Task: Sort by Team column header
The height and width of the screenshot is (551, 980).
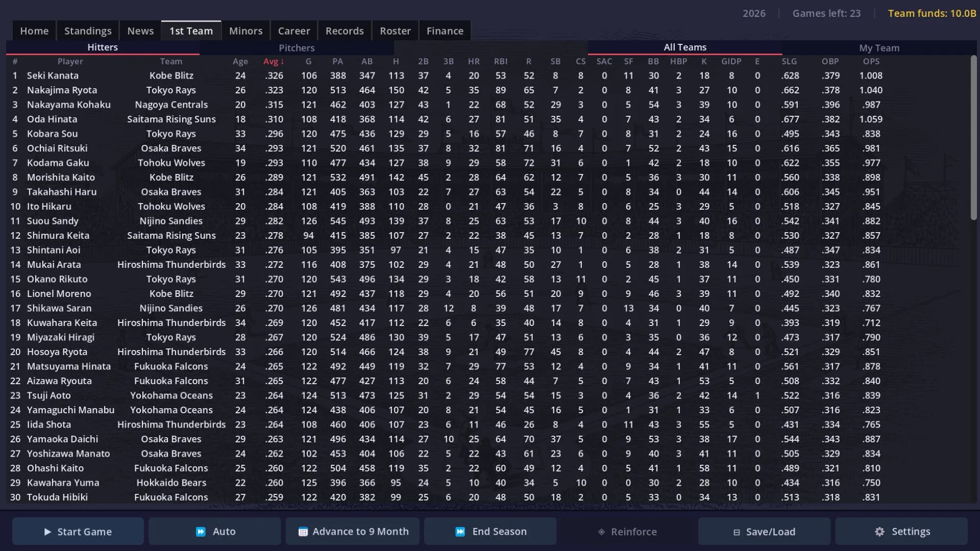Action: 171,61
